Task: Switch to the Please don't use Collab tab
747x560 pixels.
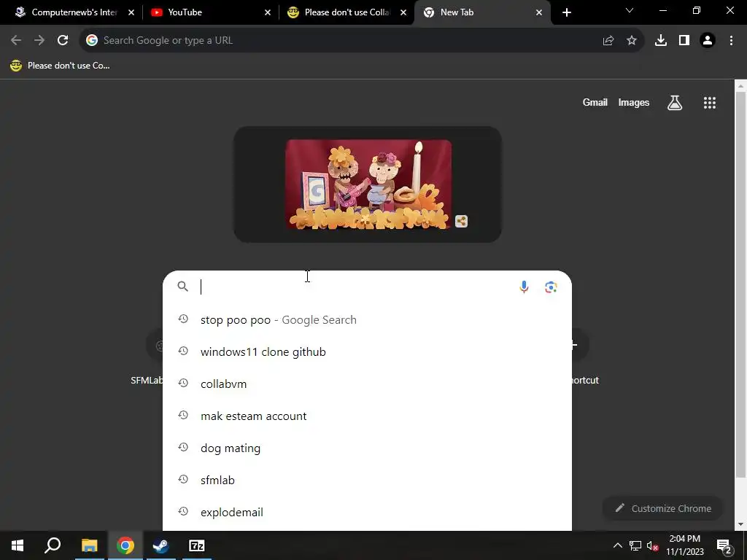Action: coord(347,12)
